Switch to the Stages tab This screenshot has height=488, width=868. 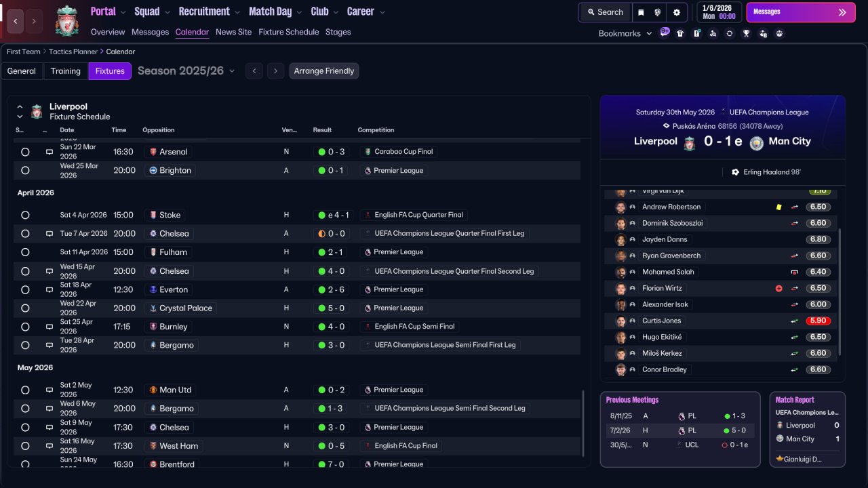coord(338,32)
